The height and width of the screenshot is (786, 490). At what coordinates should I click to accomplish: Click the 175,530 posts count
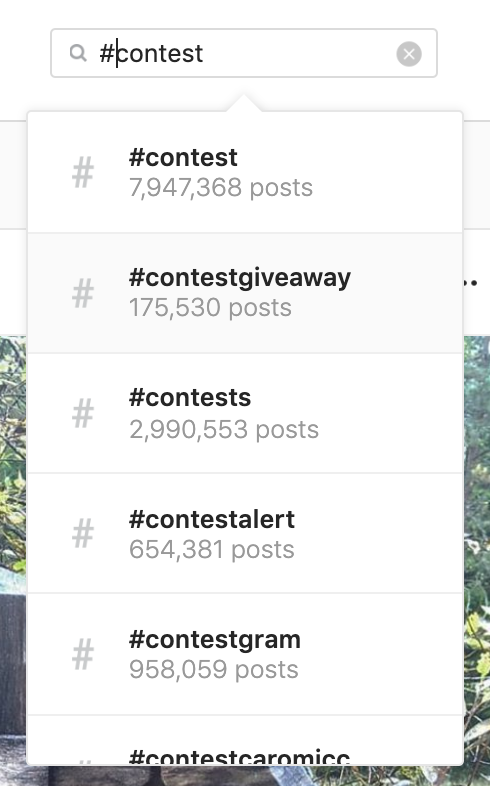pos(210,308)
